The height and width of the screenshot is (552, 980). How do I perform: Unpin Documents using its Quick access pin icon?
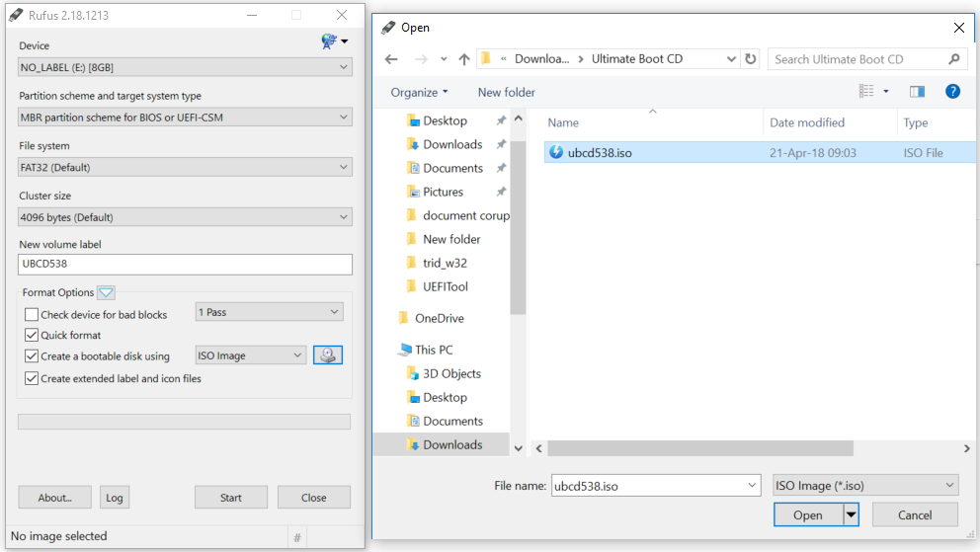[x=501, y=168]
